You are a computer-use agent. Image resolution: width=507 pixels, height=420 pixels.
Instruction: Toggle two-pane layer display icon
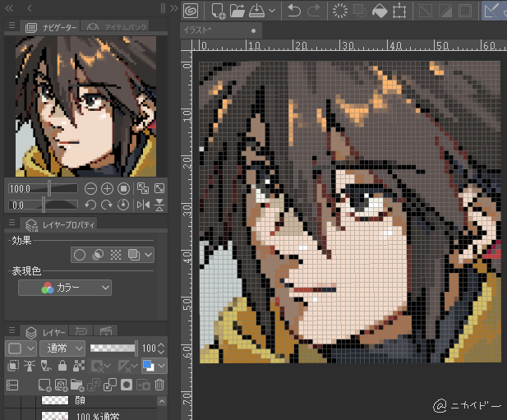coord(12,385)
